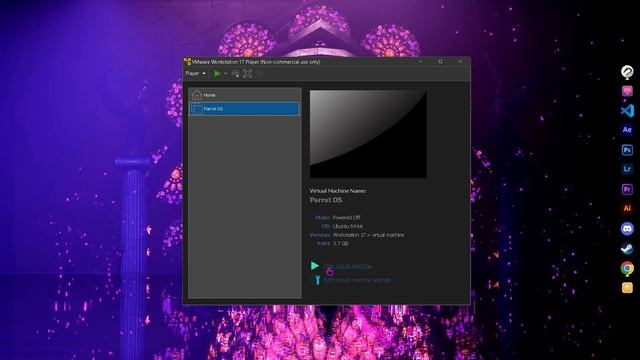Viewport: 640px width, 360px height.
Task: Click the send Ctrl+Alt+Del toolbar icon
Action: pyautogui.click(x=236, y=73)
